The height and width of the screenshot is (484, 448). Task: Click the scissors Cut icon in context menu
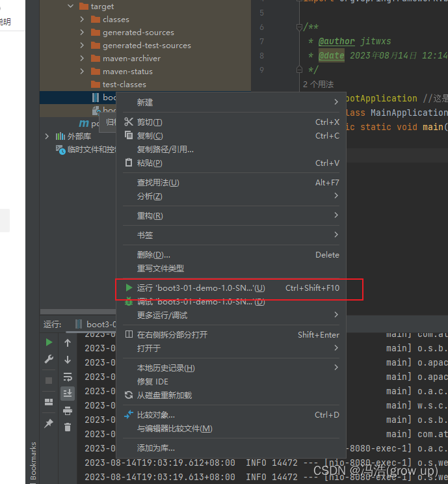(129, 122)
